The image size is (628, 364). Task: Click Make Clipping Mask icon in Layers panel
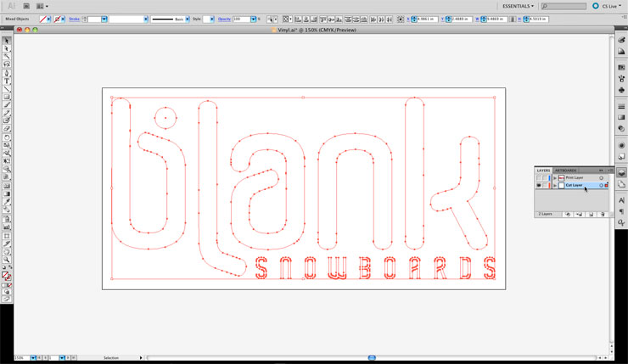click(568, 214)
